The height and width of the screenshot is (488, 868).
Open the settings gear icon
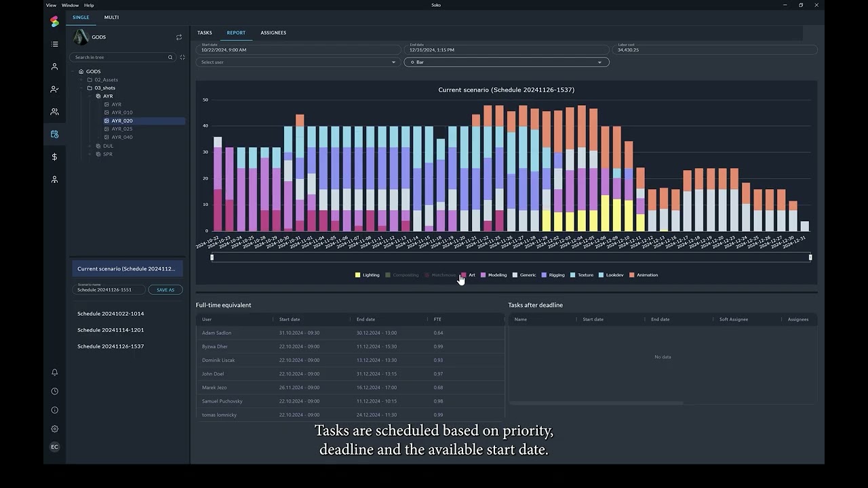(55, 428)
